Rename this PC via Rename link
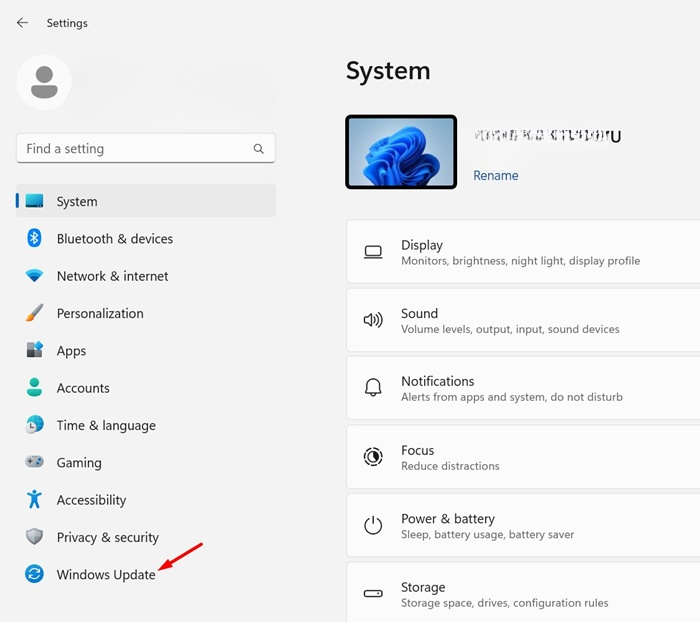 (x=496, y=175)
